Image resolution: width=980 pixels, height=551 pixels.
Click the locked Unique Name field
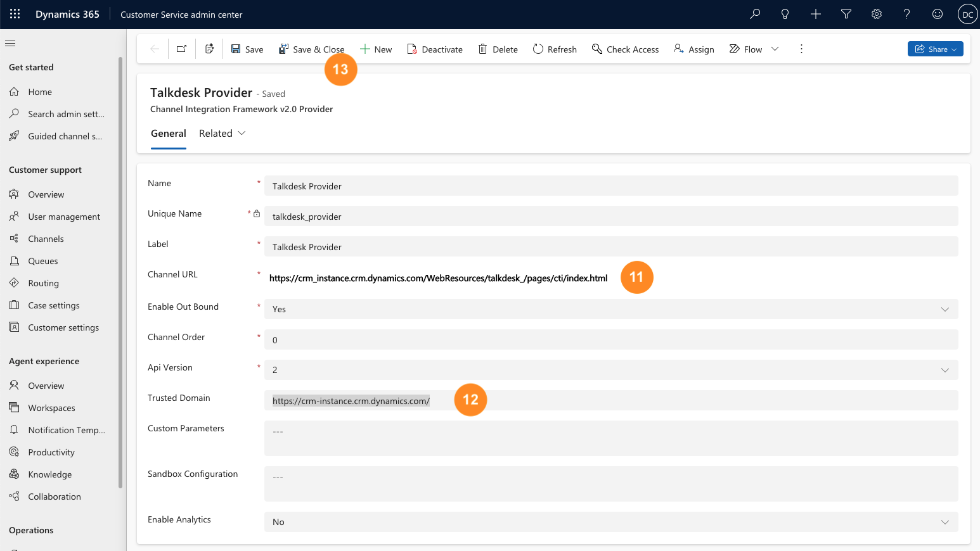(x=611, y=216)
